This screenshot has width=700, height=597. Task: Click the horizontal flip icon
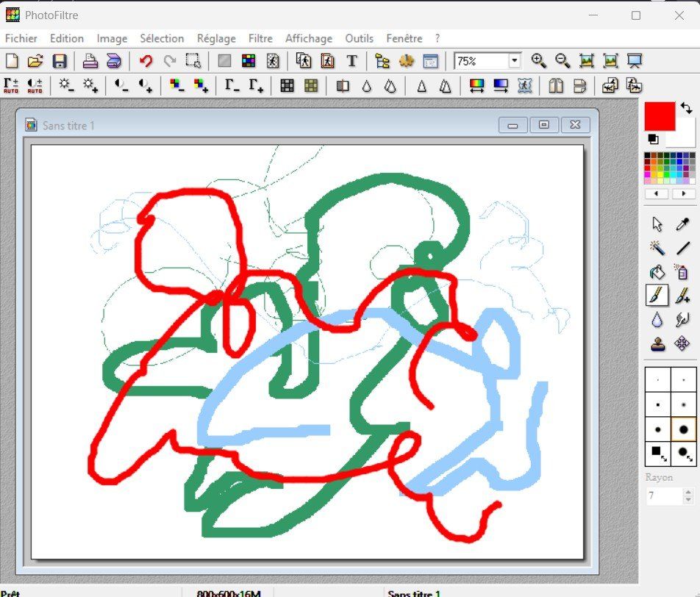click(556, 85)
